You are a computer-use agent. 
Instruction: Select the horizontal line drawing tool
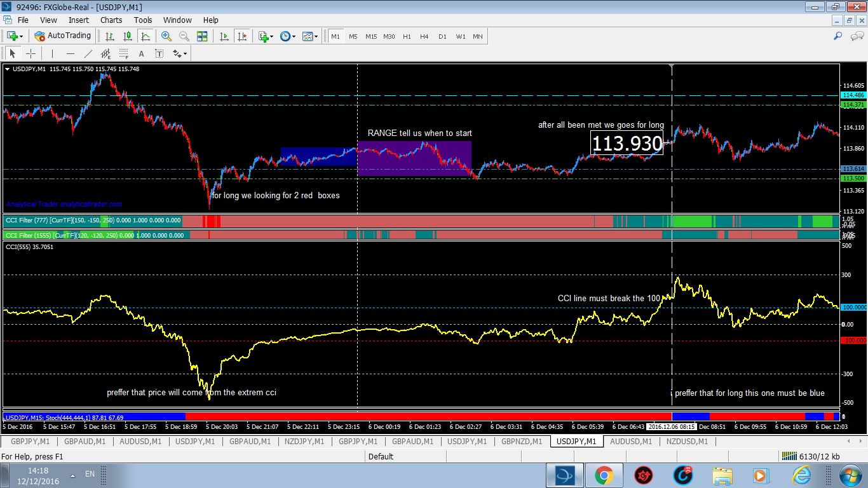pyautogui.click(x=70, y=53)
